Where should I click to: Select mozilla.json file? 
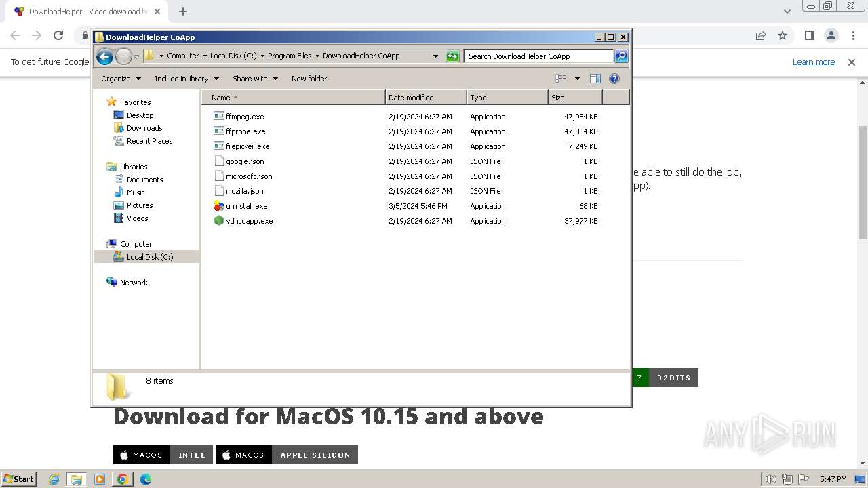(245, 191)
